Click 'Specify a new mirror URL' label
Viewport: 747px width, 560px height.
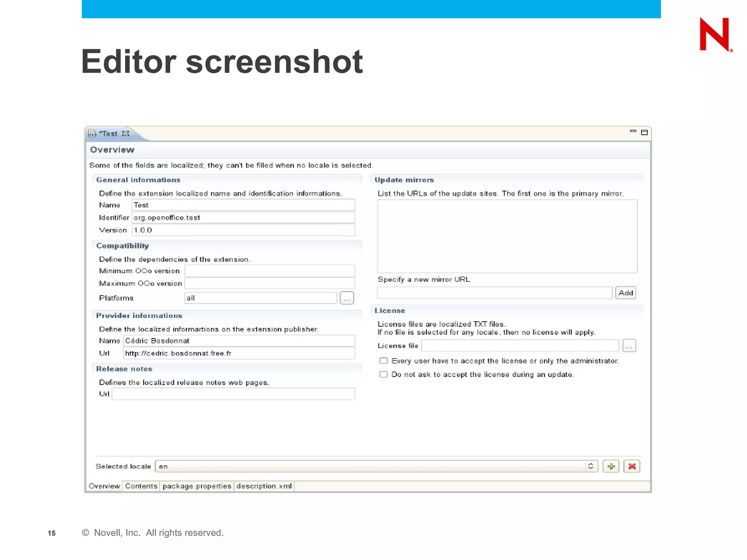(424, 280)
